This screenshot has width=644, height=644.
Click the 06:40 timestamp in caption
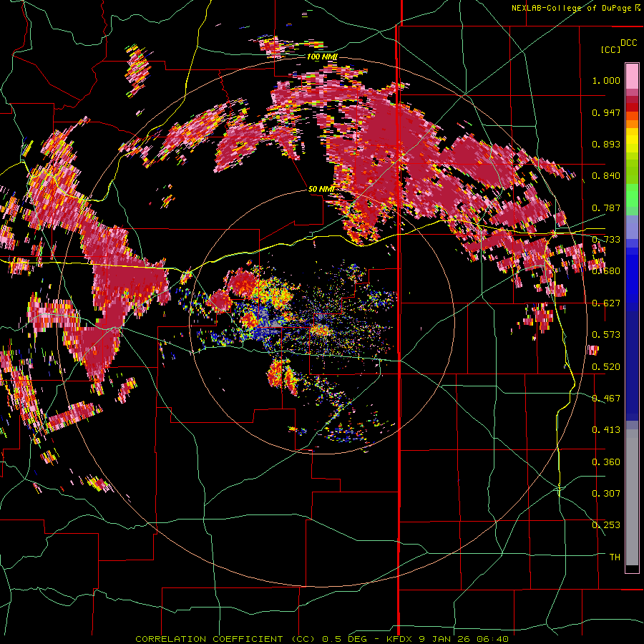[x=492, y=639]
